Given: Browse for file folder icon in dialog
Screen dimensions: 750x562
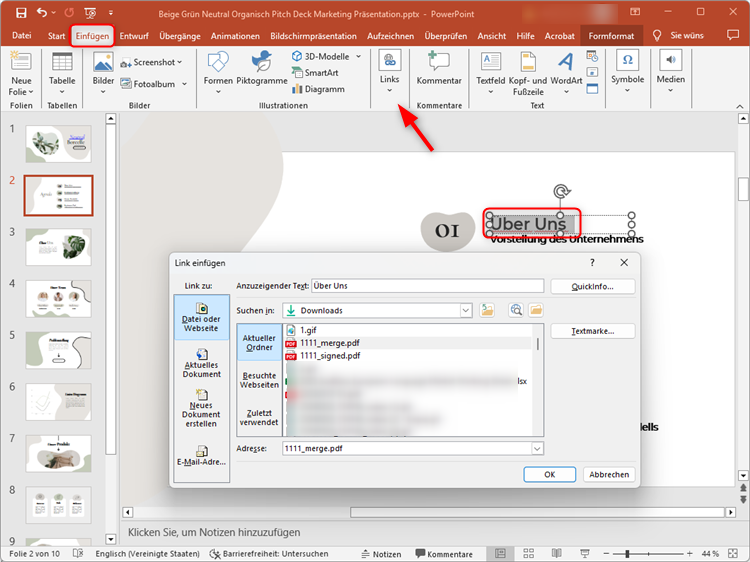Looking at the screenshot, I should (536, 310).
